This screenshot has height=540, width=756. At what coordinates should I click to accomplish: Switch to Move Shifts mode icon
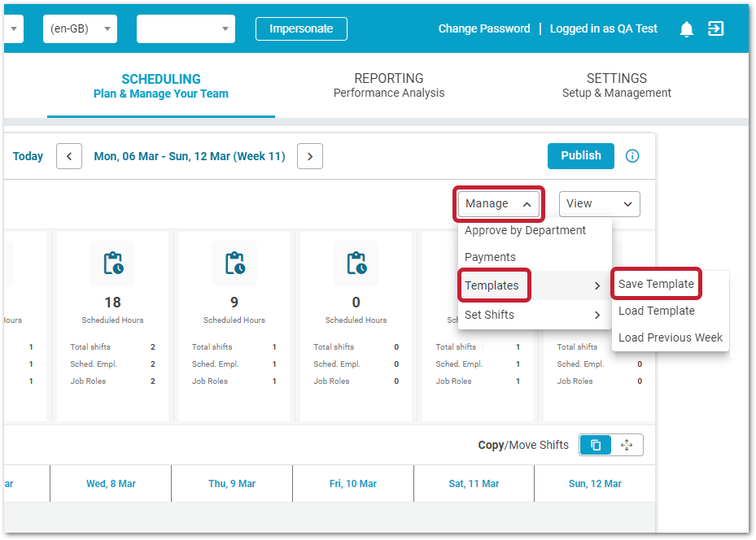click(627, 445)
